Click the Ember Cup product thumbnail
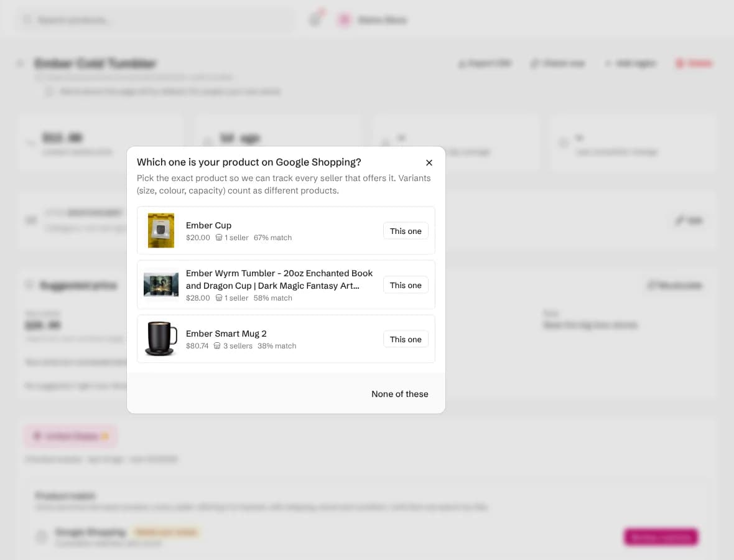This screenshot has width=734, height=560. pyautogui.click(x=161, y=230)
